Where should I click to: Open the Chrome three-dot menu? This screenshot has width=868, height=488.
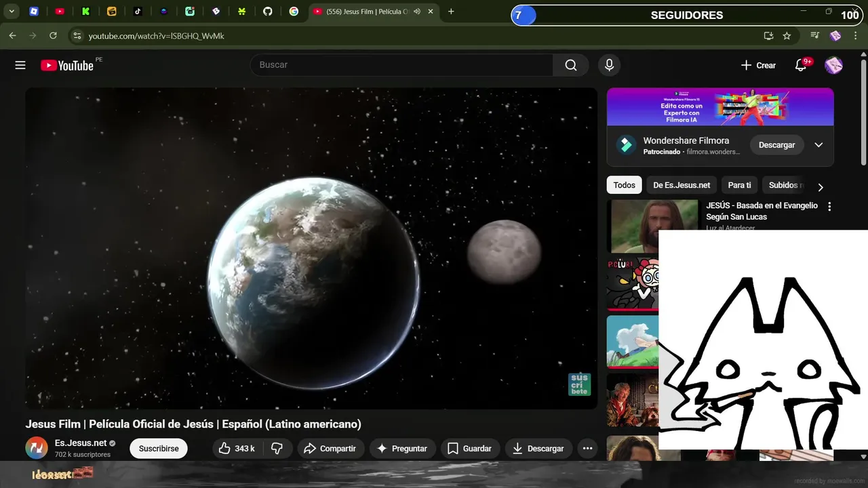[x=855, y=36]
